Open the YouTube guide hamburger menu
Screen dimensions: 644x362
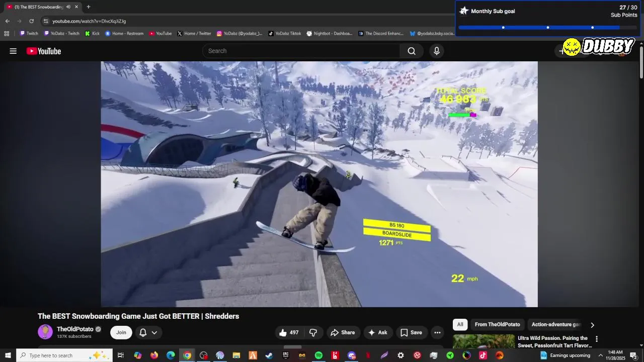click(13, 51)
